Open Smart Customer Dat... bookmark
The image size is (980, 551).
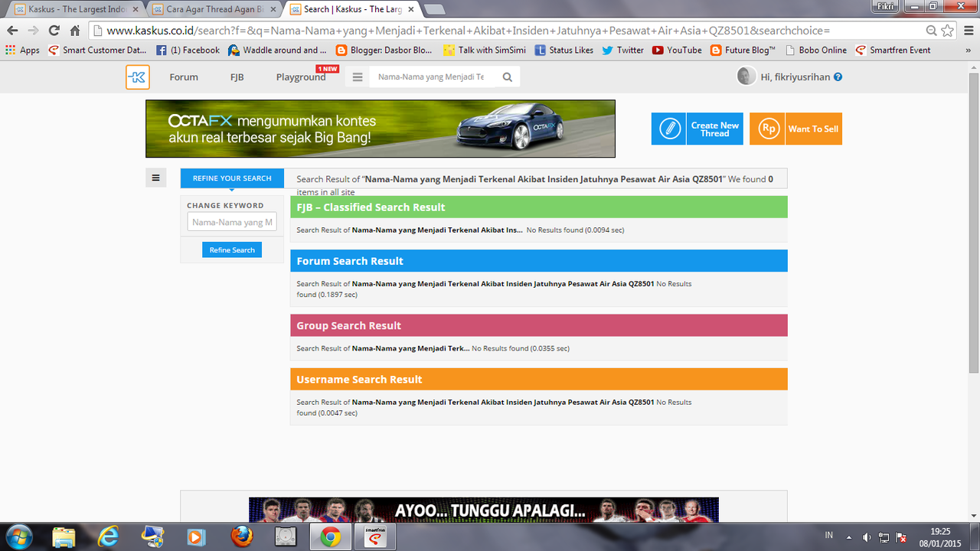coord(97,50)
